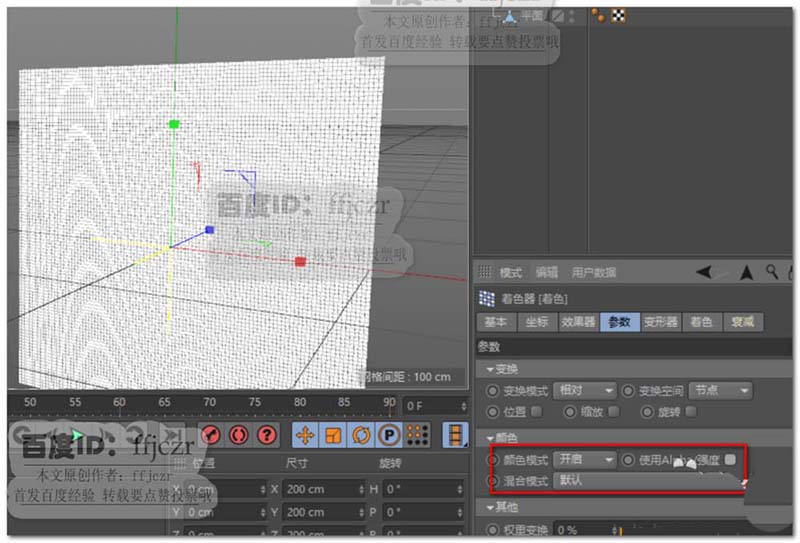
Task: Open the 模式 menu in attribute manager
Action: (x=510, y=273)
